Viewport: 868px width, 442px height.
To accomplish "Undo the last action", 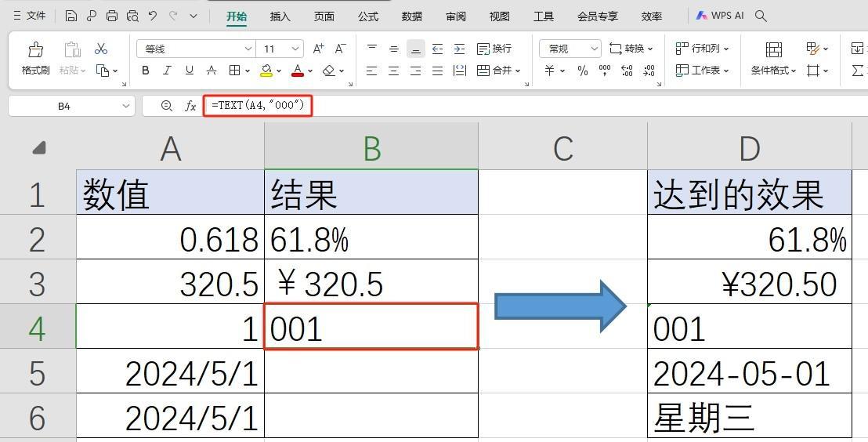I will [x=153, y=16].
